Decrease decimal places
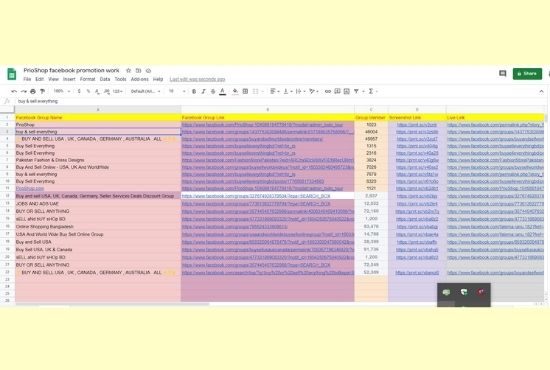 coord(97,91)
